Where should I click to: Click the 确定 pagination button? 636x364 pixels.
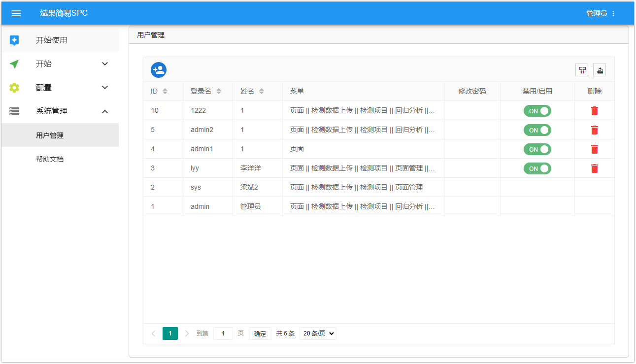[x=260, y=333]
